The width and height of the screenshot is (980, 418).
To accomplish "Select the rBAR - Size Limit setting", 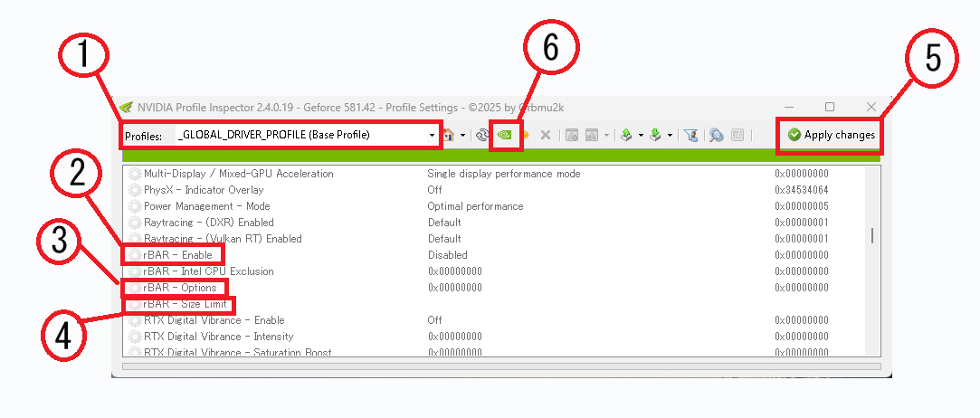I will tap(185, 304).
